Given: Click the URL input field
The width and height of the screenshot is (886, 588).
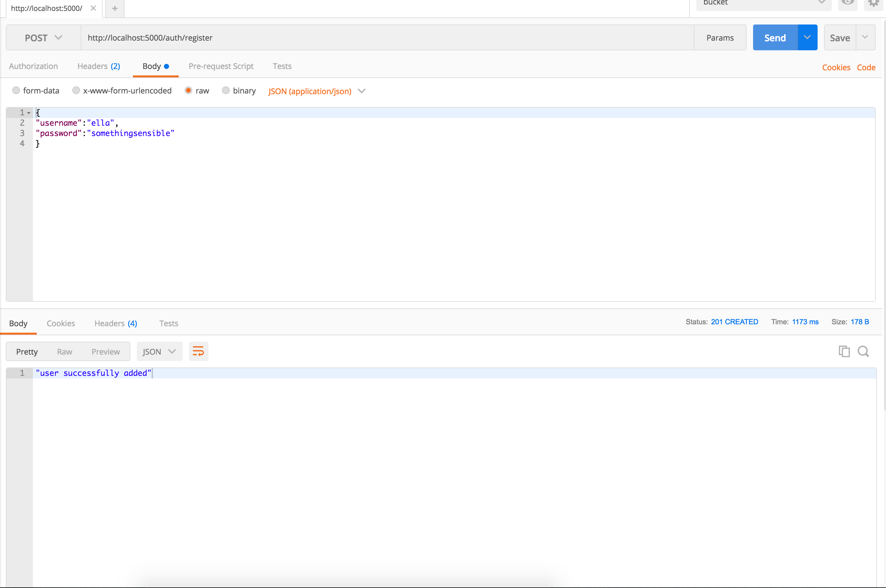Looking at the screenshot, I should pos(386,37).
